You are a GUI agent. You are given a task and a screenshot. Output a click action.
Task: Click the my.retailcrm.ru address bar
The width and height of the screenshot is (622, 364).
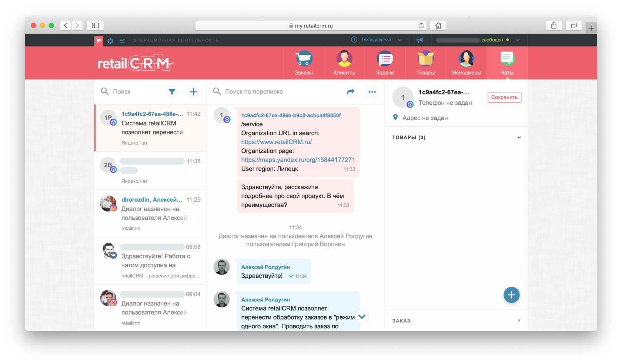(x=311, y=26)
